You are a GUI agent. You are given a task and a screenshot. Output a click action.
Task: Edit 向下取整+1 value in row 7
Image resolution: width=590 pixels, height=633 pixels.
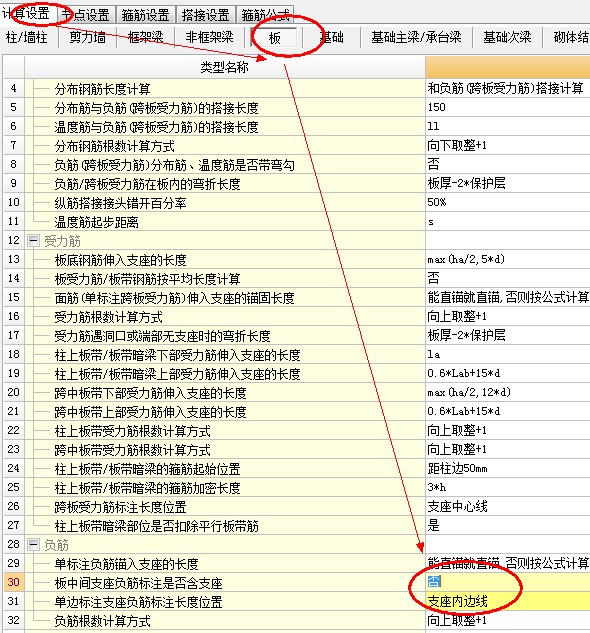coord(508,145)
